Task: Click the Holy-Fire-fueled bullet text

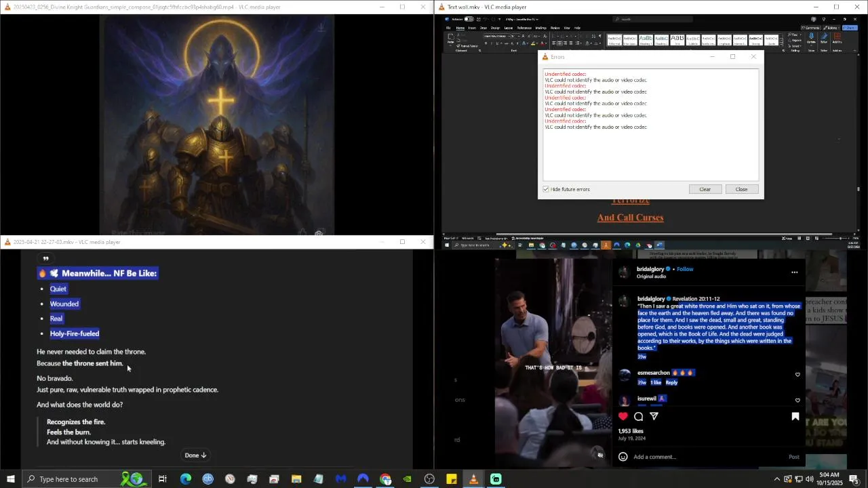Action: coord(75,333)
